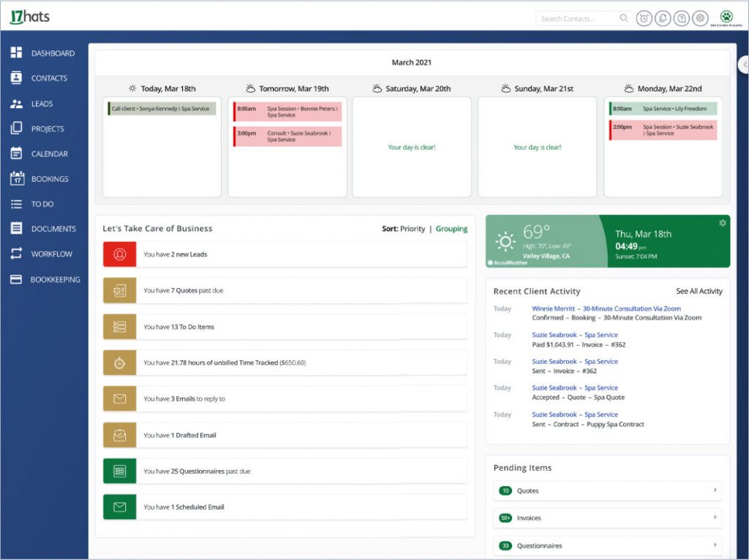Screen dimensions: 749x560
Task: Click the Search Contacts input field
Action: click(x=578, y=19)
